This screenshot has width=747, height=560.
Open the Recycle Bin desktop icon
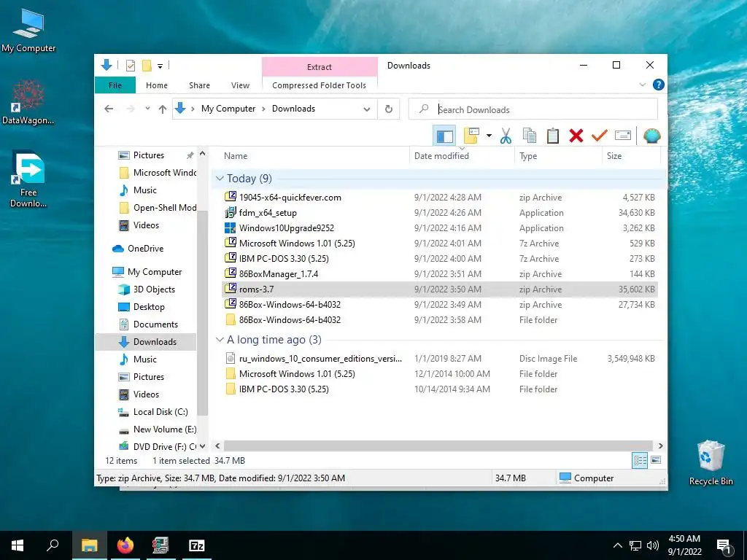click(x=711, y=463)
